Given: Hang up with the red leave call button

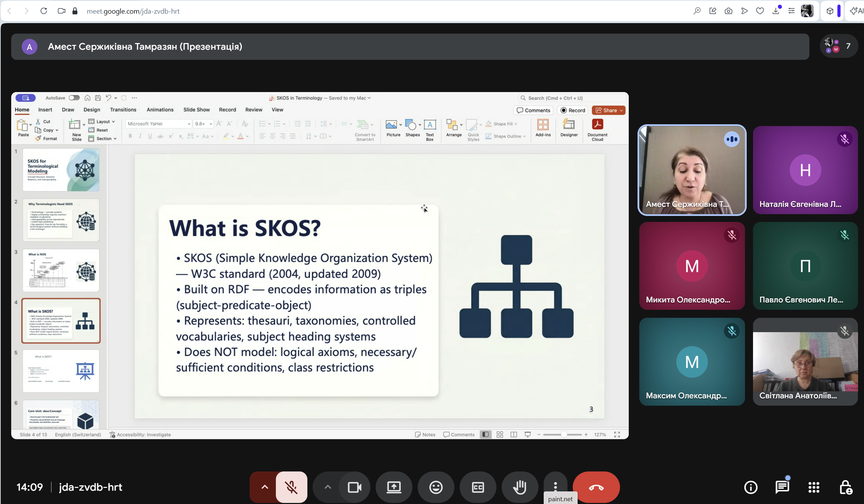Looking at the screenshot, I should pos(596,487).
